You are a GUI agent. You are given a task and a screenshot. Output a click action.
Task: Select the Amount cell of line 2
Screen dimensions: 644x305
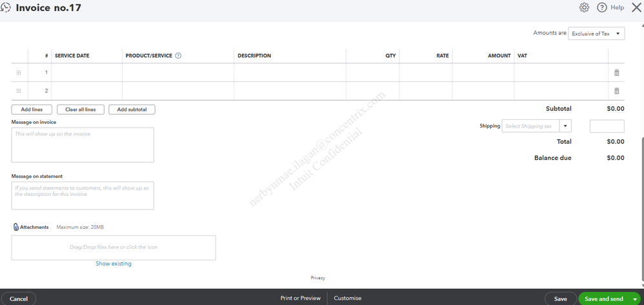(x=483, y=91)
